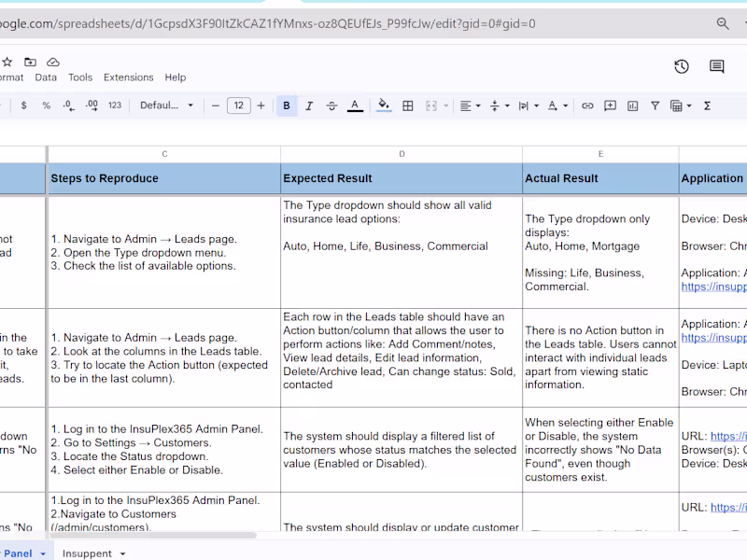Viewport: 747px width, 560px height.
Task: Select column C header
Action: [x=164, y=154]
